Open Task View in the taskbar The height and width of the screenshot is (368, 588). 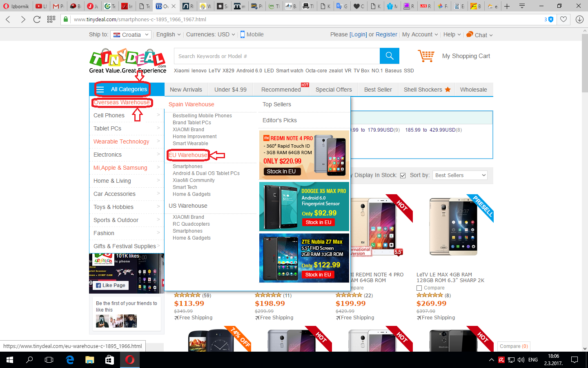tap(49, 360)
